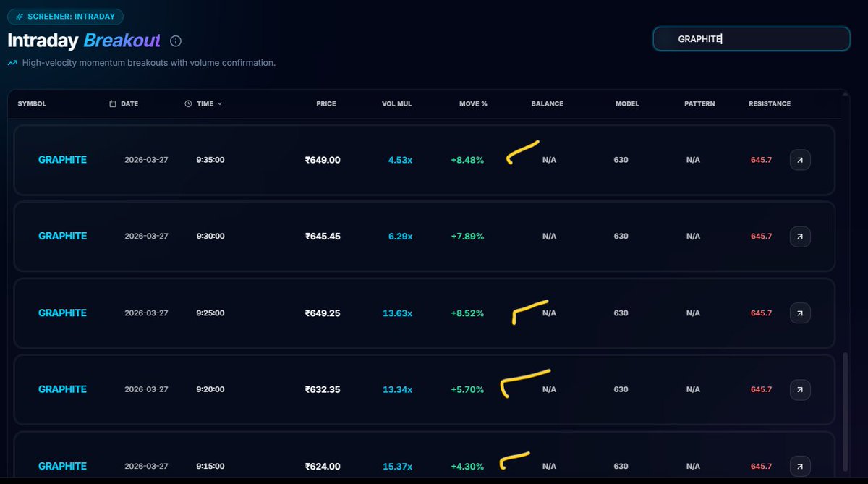
Task: Click the move value +8.48%
Action: [467, 160]
